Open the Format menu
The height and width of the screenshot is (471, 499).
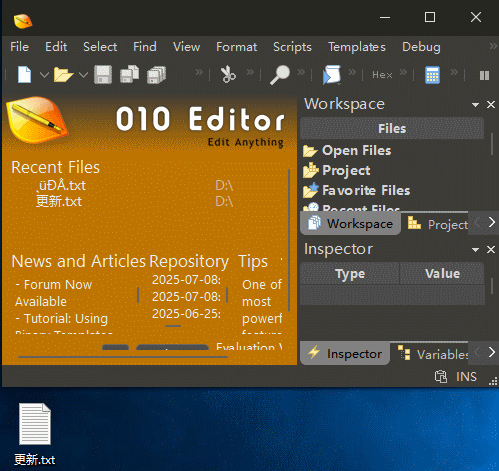click(236, 47)
